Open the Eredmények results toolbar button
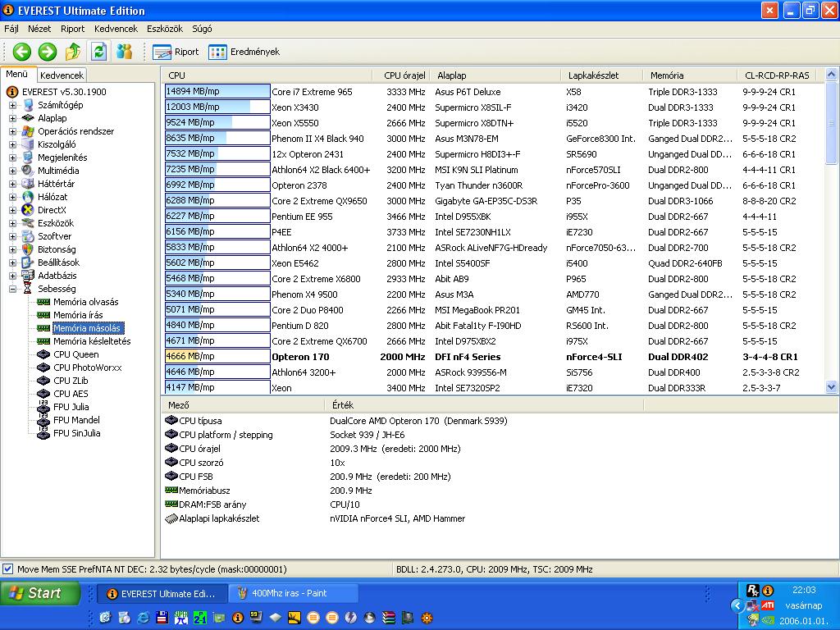 [x=244, y=52]
